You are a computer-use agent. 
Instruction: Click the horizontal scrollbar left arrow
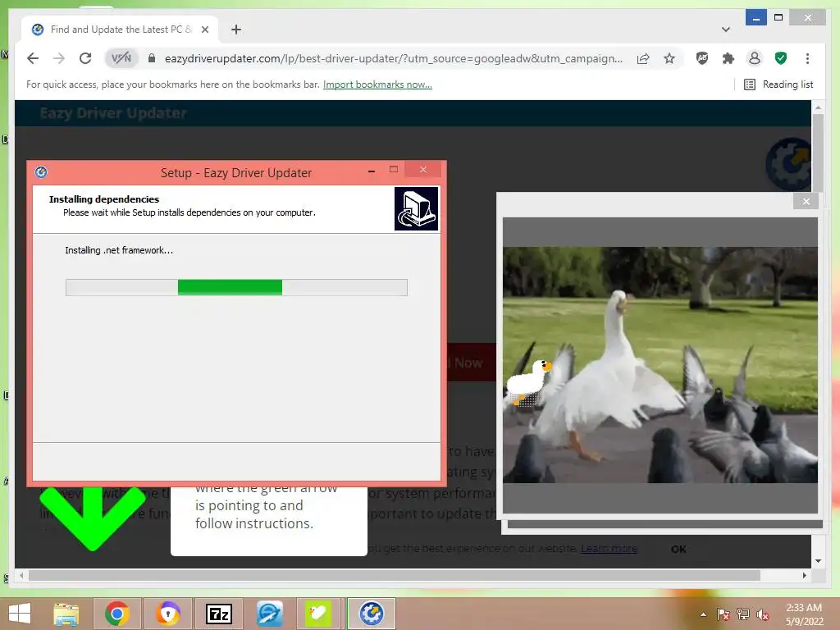point(21,575)
